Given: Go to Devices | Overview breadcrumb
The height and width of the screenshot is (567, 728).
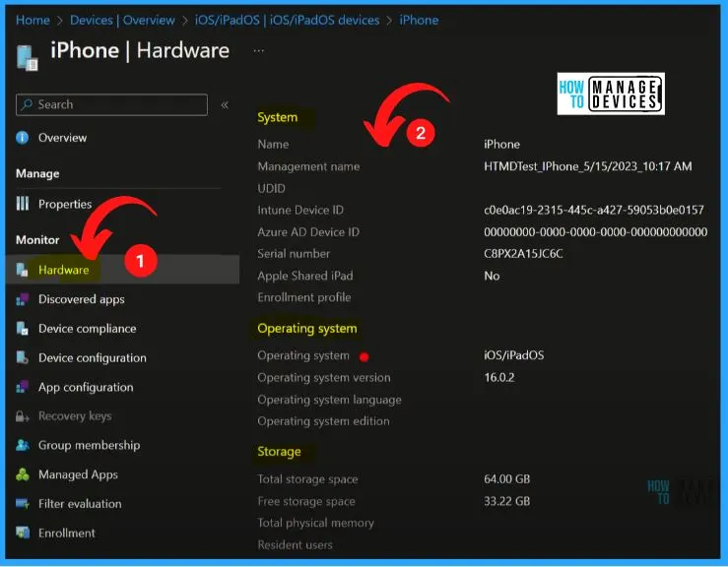Looking at the screenshot, I should tap(122, 20).
